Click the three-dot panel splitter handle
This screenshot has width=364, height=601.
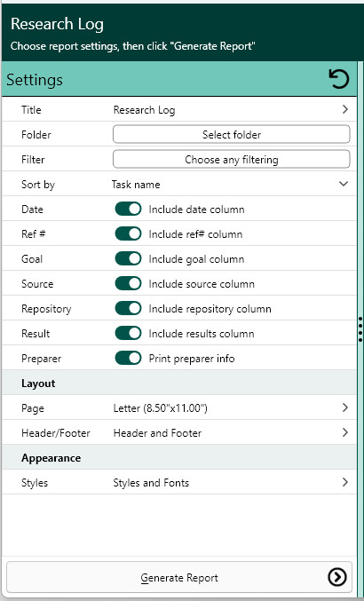click(x=360, y=329)
